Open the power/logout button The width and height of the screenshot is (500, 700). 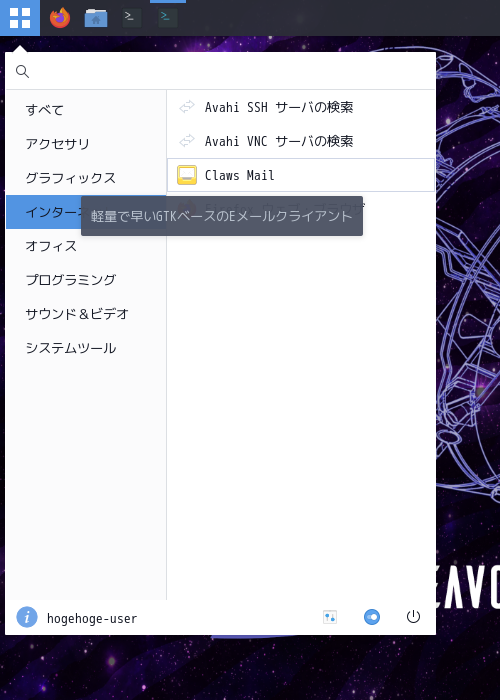(413, 617)
